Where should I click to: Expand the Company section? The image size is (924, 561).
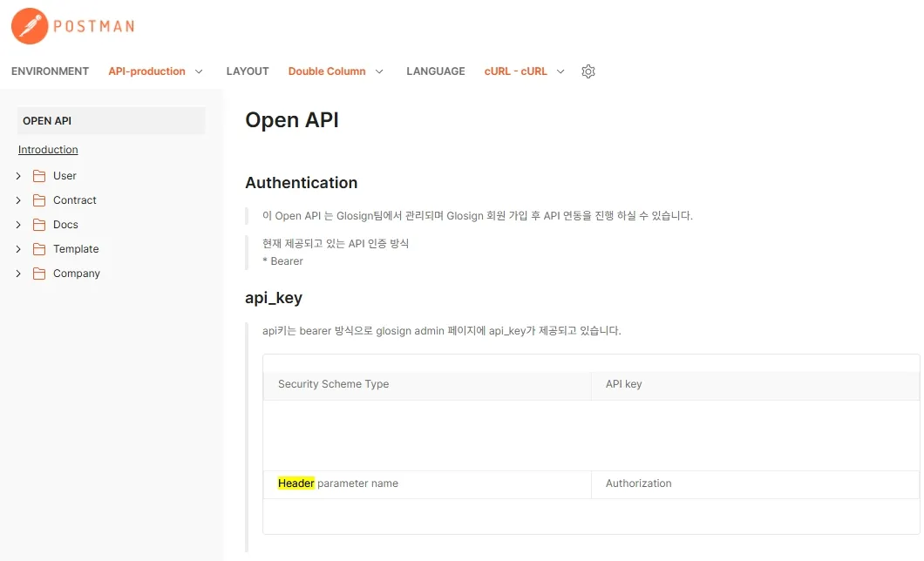18,273
